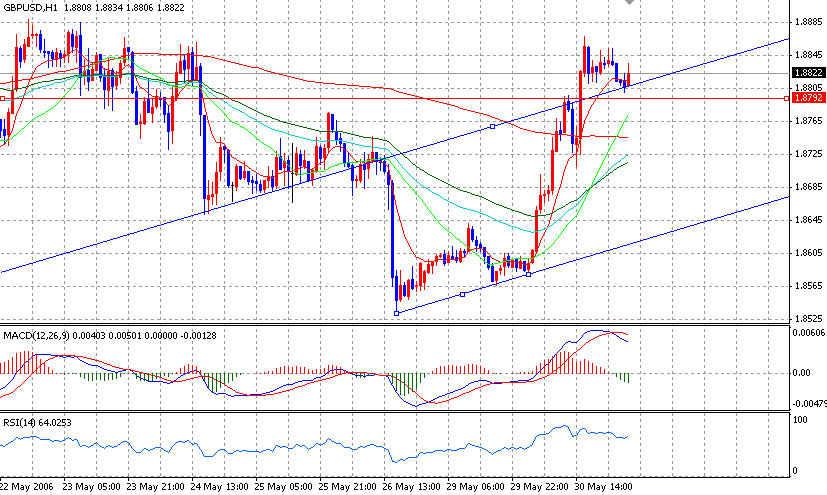
Task: Click the 26 May 13:00 time label
Action: 411,487
